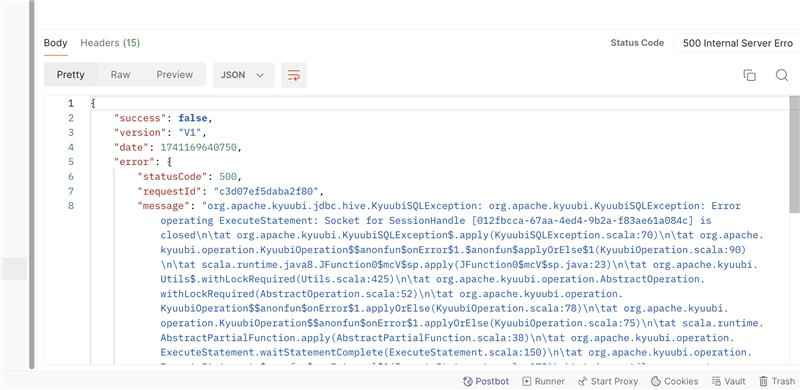Click line number 5 in the gutter
This screenshot has height=390, width=800.
71,162
